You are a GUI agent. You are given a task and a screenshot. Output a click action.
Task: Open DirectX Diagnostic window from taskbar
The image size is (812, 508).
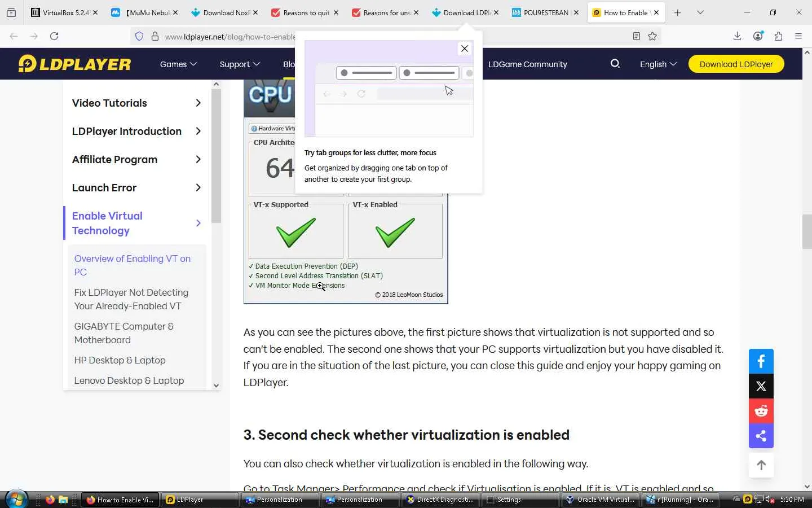point(440,500)
